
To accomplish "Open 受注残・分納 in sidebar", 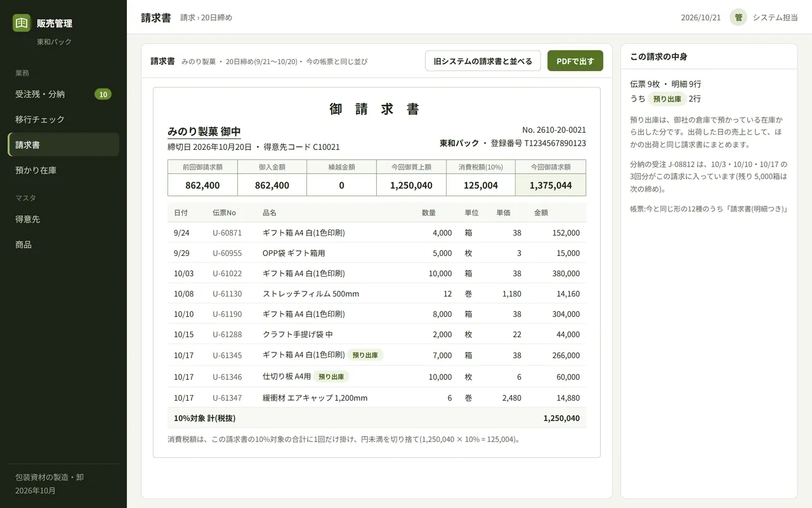I will coord(63,94).
